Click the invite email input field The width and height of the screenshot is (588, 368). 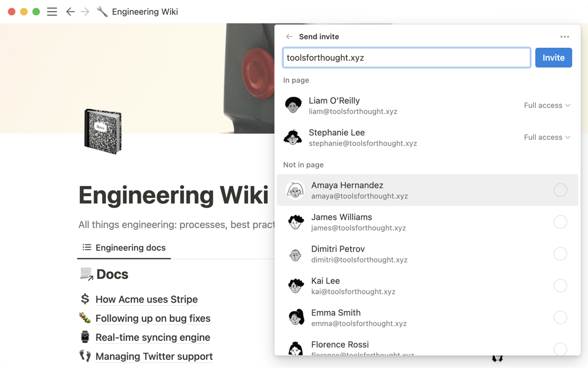tap(406, 57)
